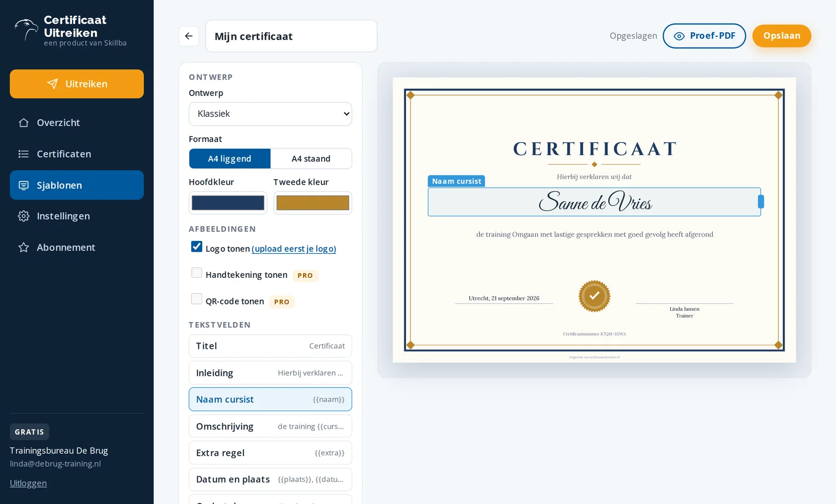Click 'Linda Jansen' trainer signature text

[x=684, y=309]
